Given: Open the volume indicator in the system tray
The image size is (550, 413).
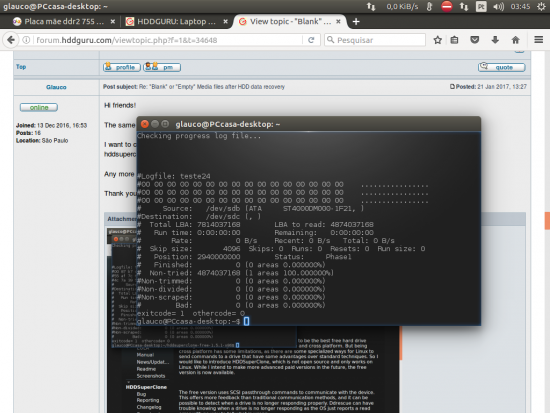Looking at the screenshot, I should pyautogui.click(x=498, y=7).
